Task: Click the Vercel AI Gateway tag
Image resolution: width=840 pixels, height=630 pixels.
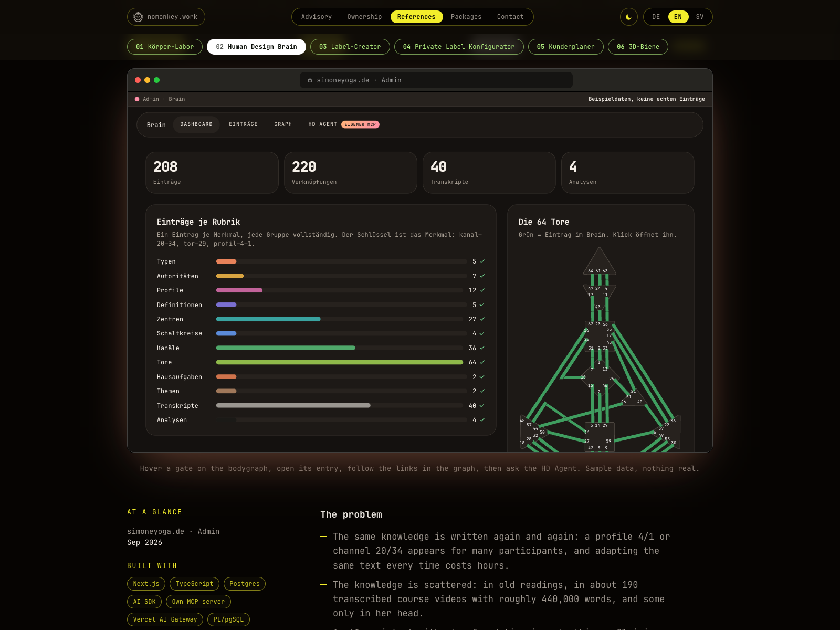Action: click(x=165, y=619)
